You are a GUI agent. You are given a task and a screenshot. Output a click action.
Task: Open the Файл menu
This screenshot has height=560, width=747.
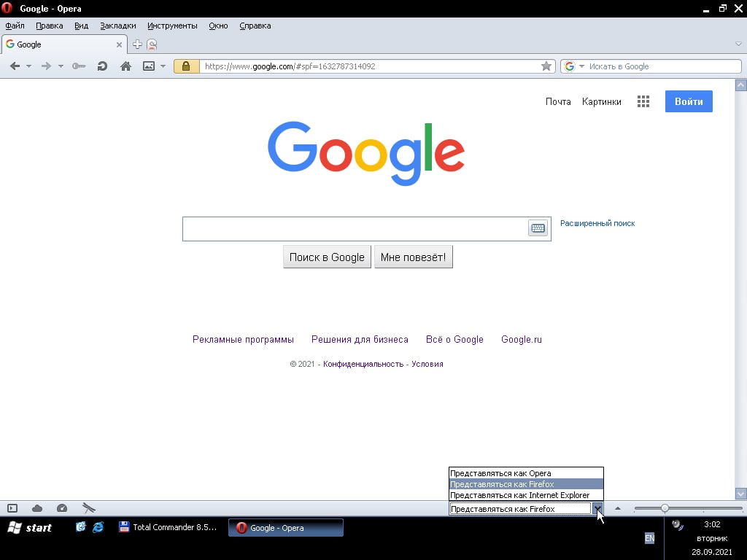click(15, 26)
